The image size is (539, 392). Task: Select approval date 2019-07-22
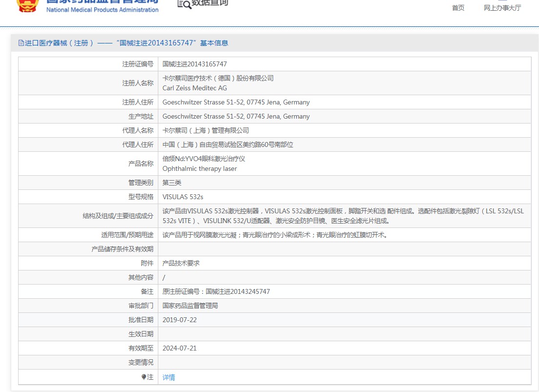(x=179, y=320)
